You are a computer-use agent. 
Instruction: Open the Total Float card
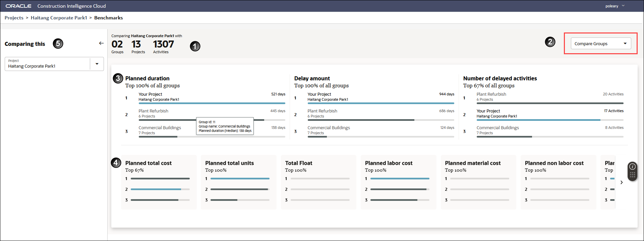318,182
